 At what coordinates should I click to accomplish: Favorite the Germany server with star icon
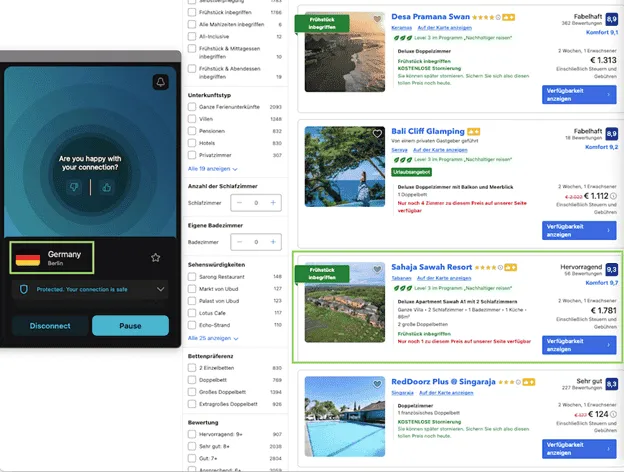(155, 257)
